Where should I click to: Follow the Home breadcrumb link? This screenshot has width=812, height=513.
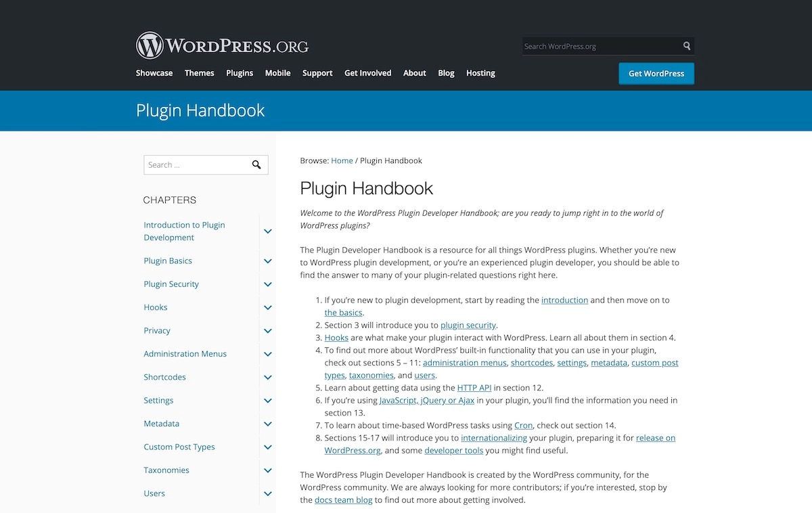342,160
